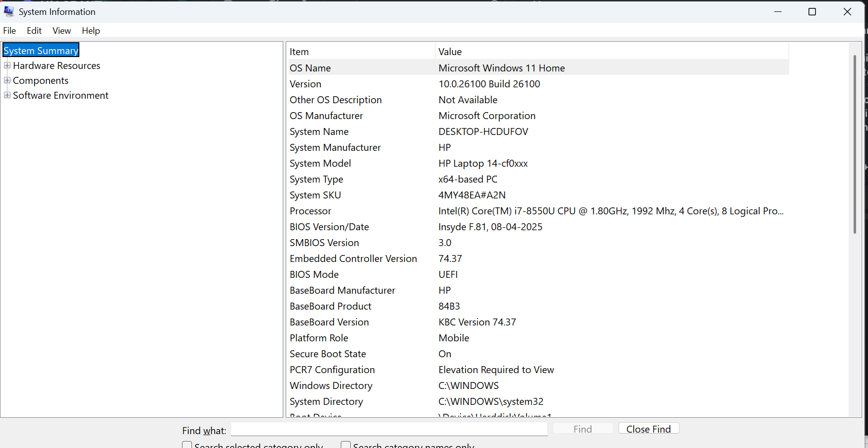
Task: Toggle Search selected category only checkbox
Action: pyautogui.click(x=187, y=445)
